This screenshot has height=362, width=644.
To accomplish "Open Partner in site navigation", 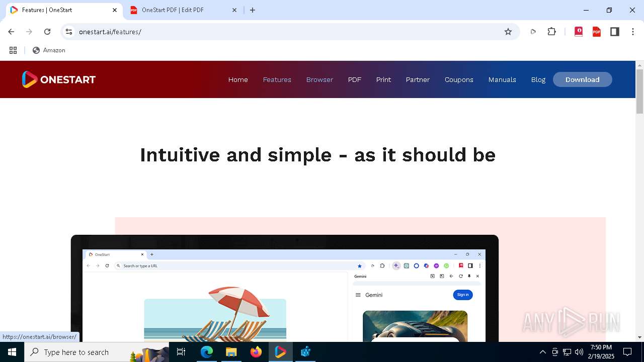I will [418, 79].
